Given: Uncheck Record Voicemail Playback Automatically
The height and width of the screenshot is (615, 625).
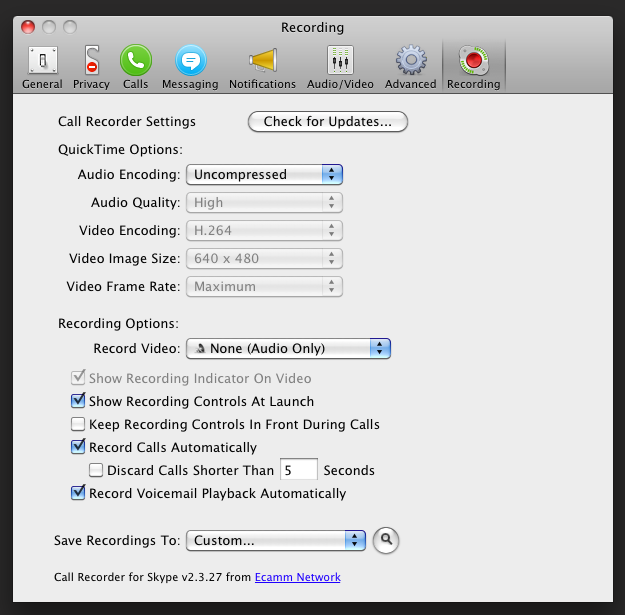Looking at the screenshot, I should click(x=78, y=493).
